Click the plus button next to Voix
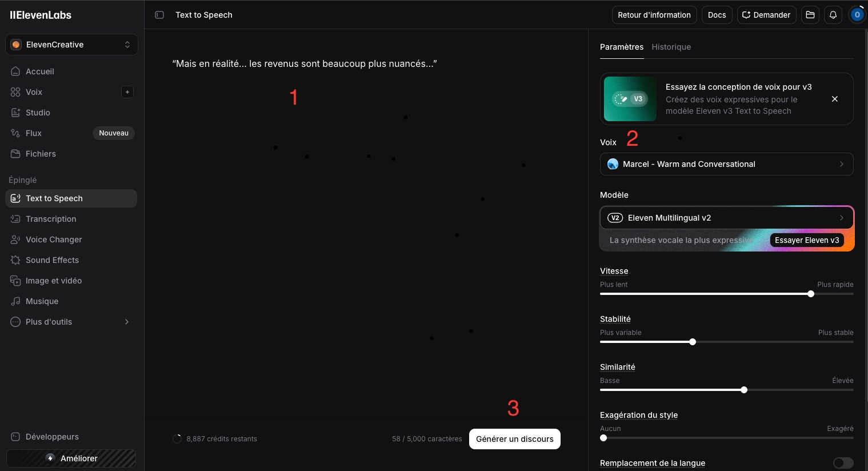 127,92
